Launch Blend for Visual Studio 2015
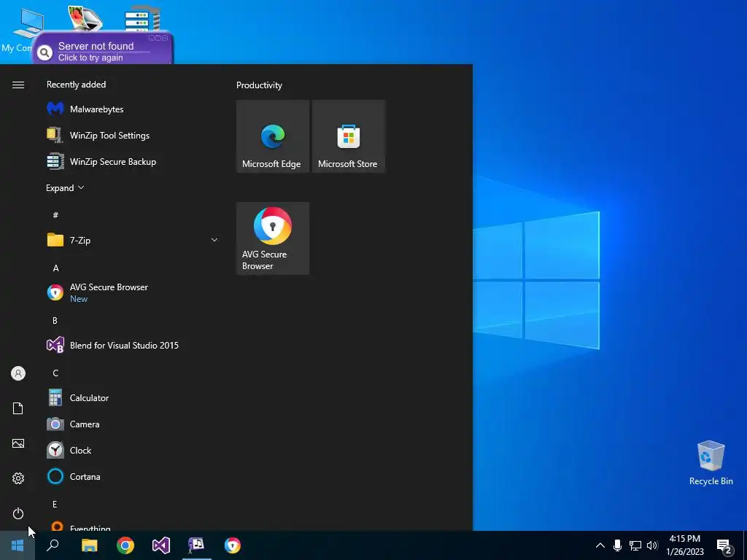This screenshot has width=747, height=560. tap(131, 345)
